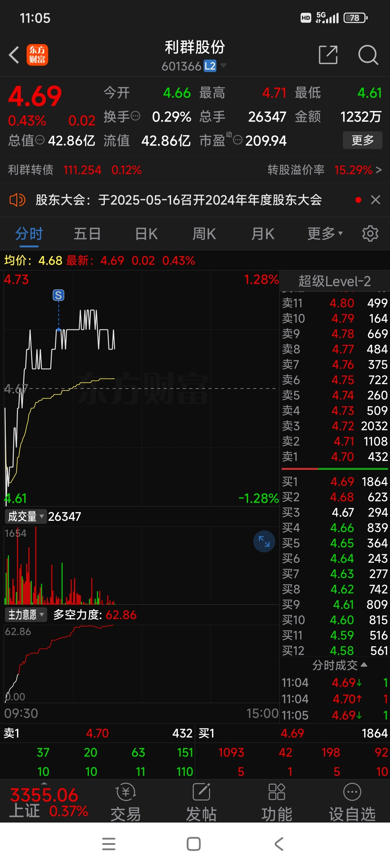Tap bottom 买1 4.69 1864 bar
Screen dimensions: 390x868
pos(293,733)
